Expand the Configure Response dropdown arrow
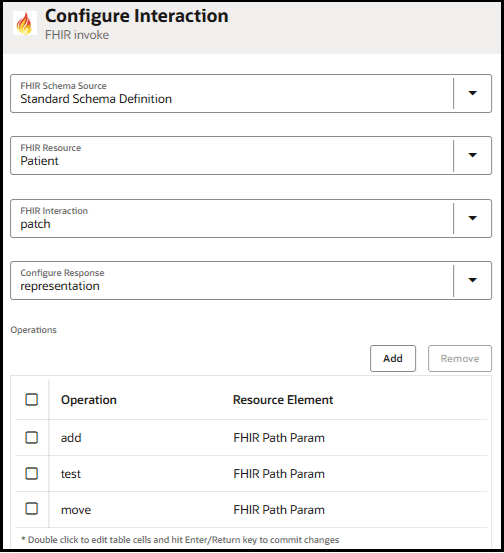This screenshot has width=504, height=553. tap(472, 280)
